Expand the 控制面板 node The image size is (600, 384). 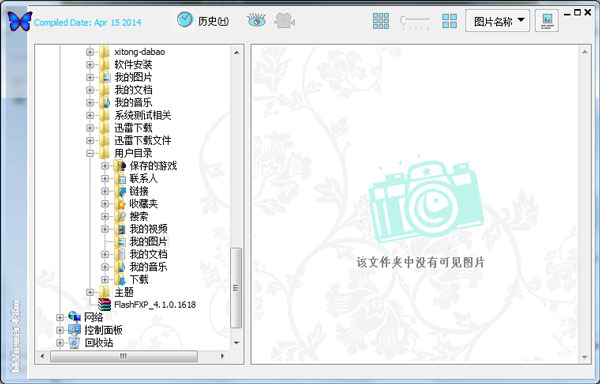(x=60, y=330)
